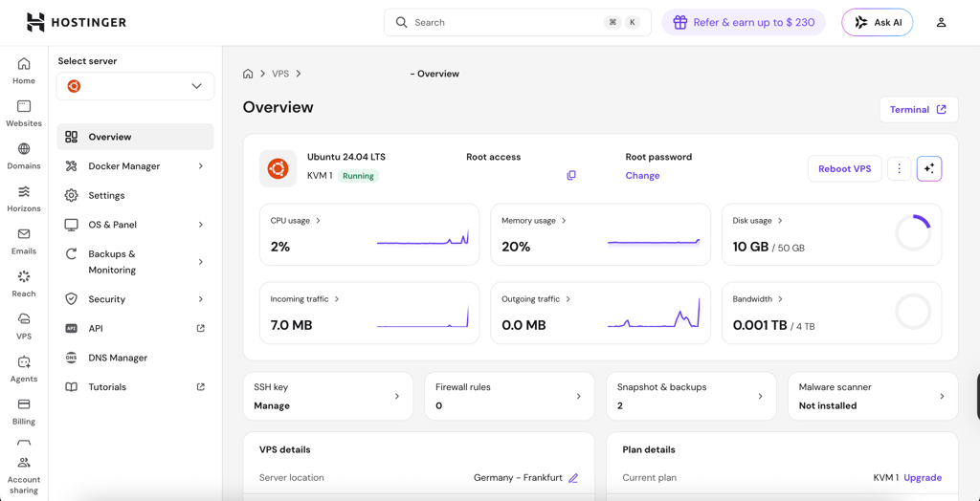
Task: Open Incoming traffic details
Action: (x=305, y=299)
